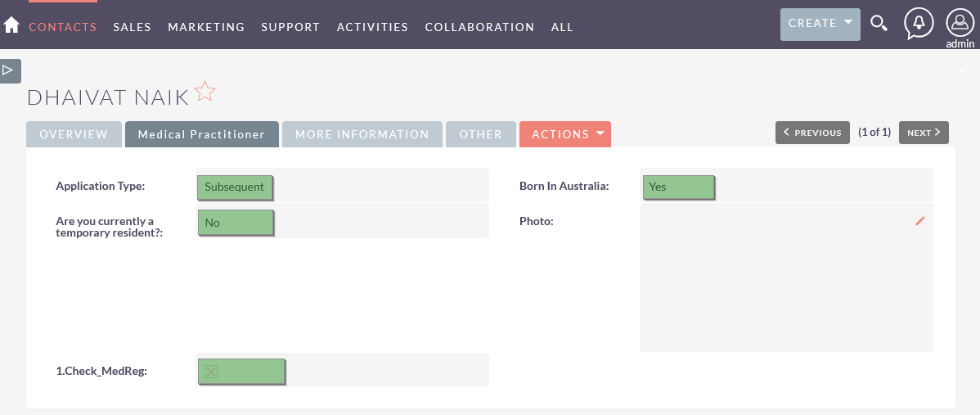Go to the home icon
Viewport: 980px width, 415px height.
point(11,25)
